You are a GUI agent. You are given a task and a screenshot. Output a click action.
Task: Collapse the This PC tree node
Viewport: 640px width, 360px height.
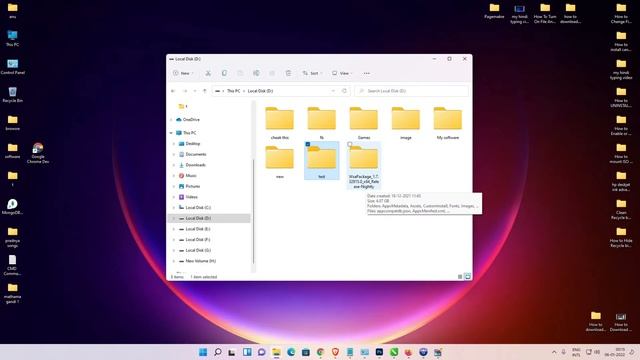point(171,133)
